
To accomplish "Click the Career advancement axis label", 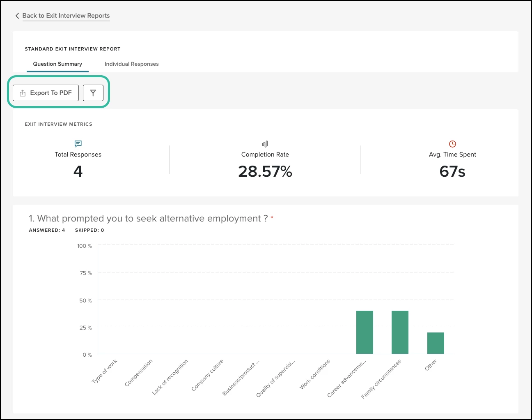I will click(x=346, y=378).
